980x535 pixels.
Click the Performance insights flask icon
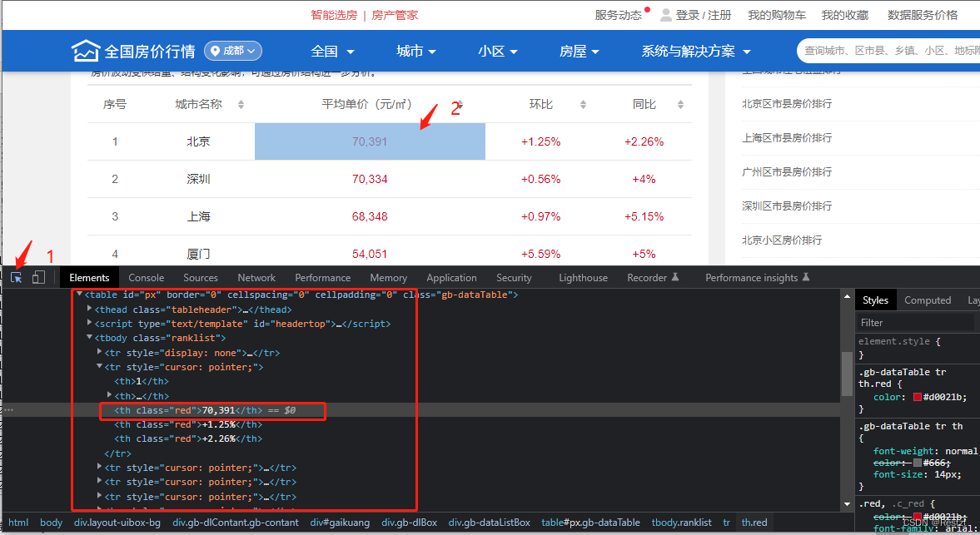806,277
